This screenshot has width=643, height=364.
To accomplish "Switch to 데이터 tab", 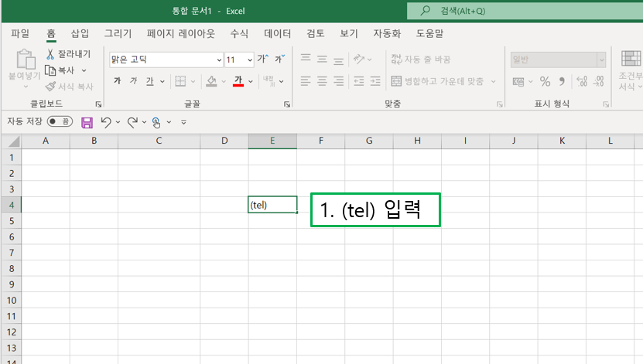I will 278,33.
